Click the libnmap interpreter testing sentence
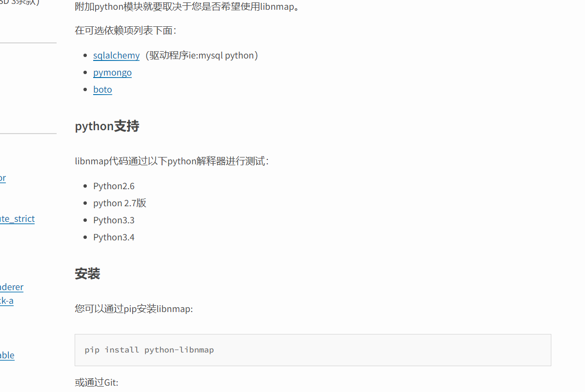 tap(172, 161)
